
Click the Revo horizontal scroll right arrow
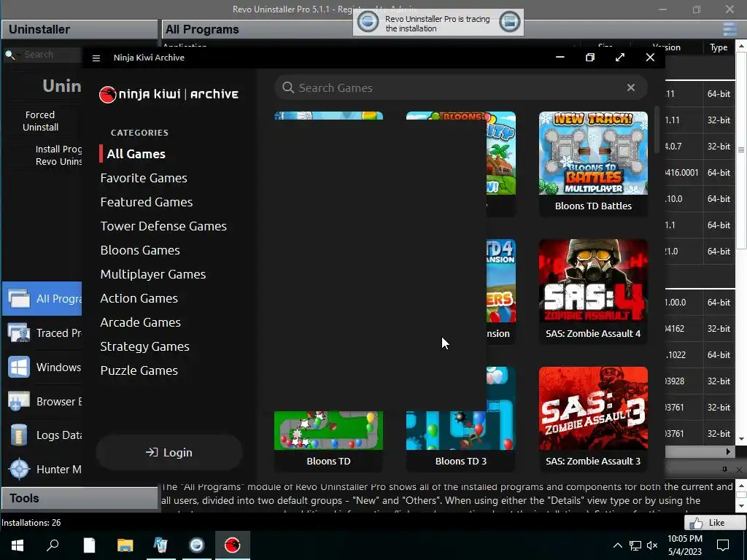[x=728, y=451]
